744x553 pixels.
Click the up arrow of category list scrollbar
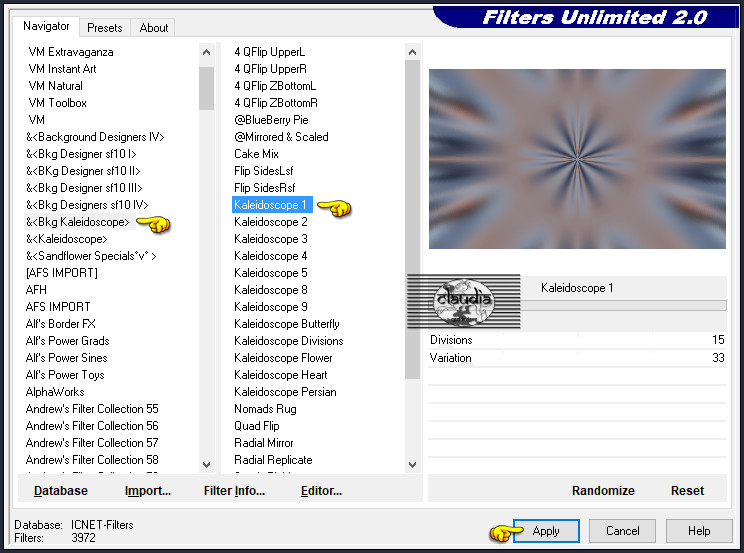(x=206, y=52)
